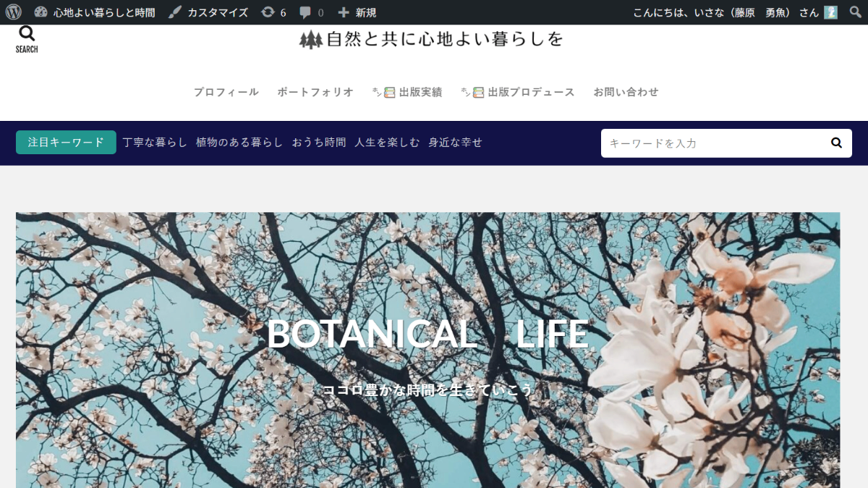Go to ポートフォリオ page
Image resolution: width=868 pixels, height=488 pixels.
point(315,92)
